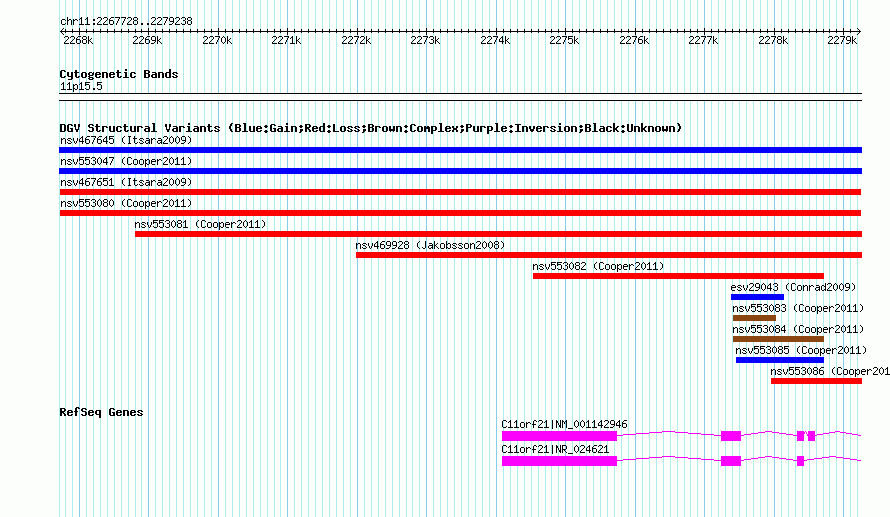
Task: Click the 2275k ruler tick label
Action: (564, 40)
